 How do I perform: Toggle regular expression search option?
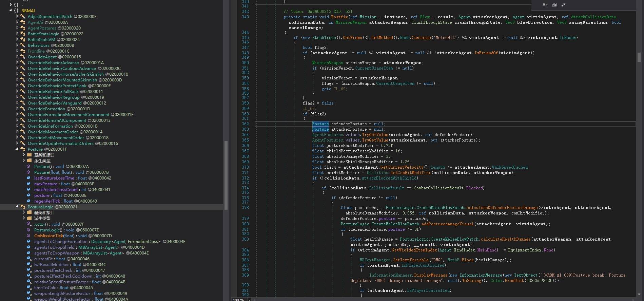coord(563,5)
